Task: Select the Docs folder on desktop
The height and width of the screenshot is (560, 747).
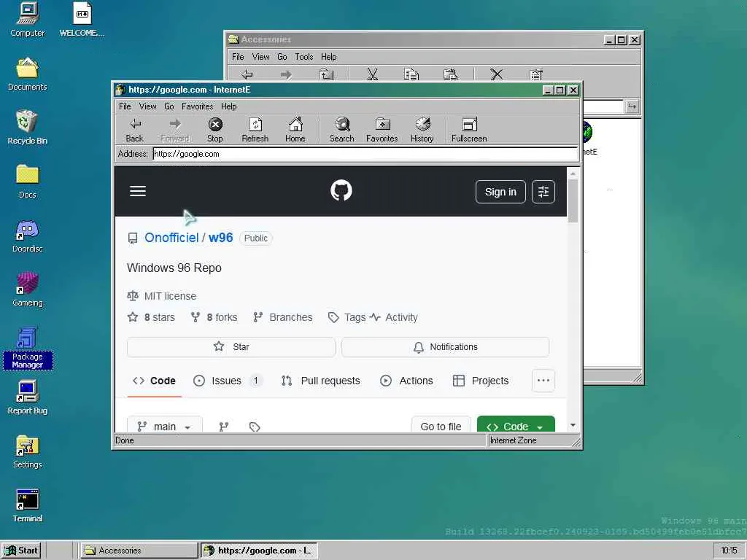Action: 27,182
